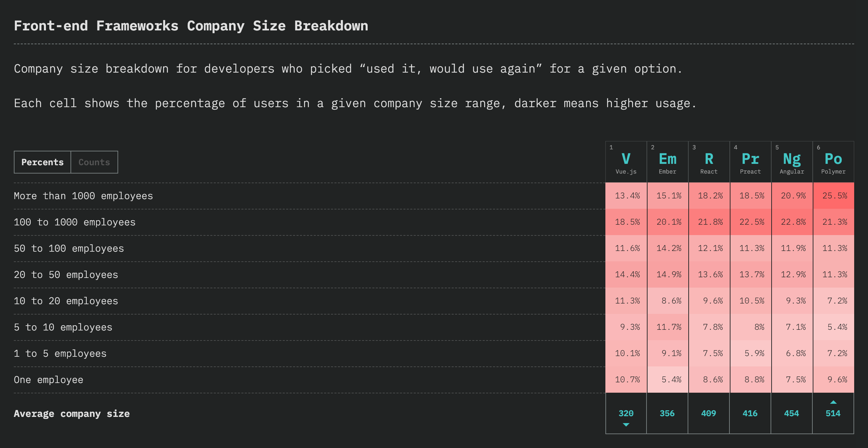Select the '5 to 10 employees' row label
Screen dimensions: 868x448
point(63,327)
